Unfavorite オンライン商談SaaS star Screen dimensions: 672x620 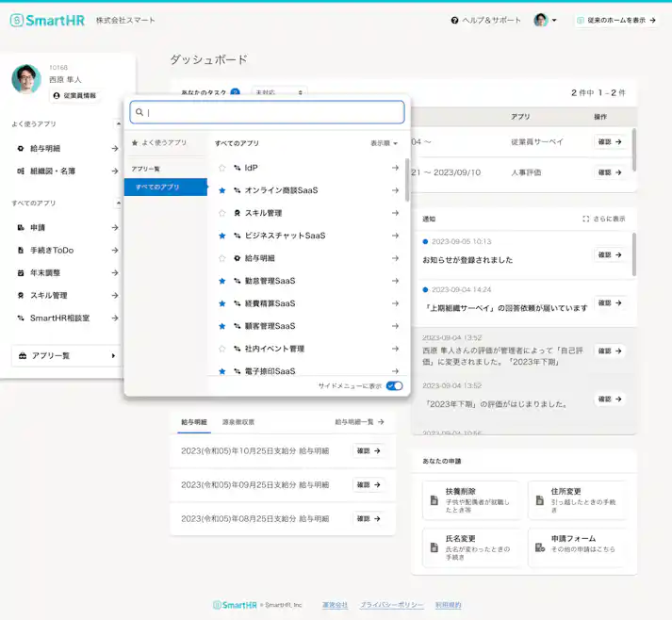pos(222,190)
